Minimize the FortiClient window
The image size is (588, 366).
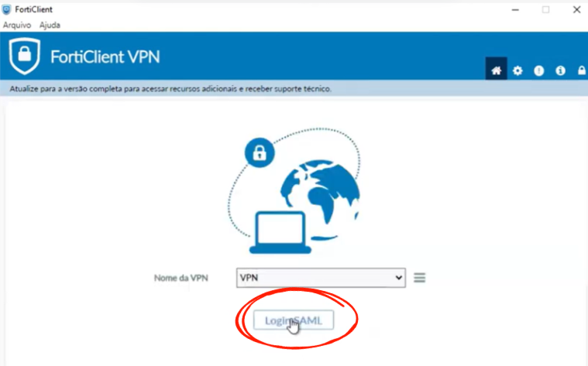(516, 10)
